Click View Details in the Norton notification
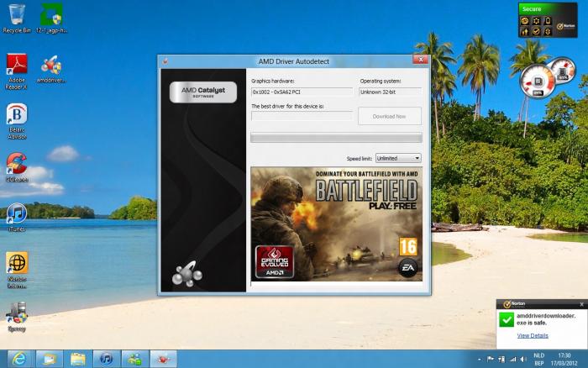 pyautogui.click(x=533, y=336)
